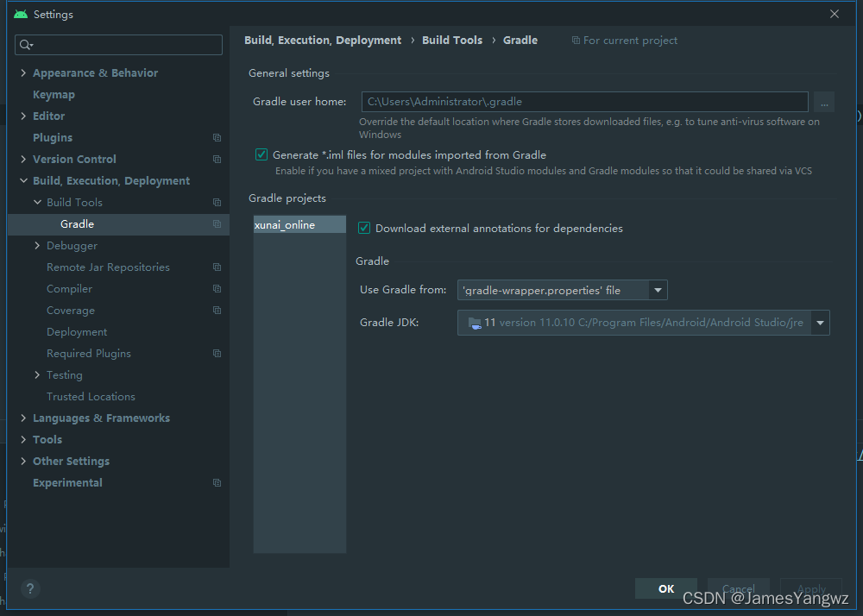Click the project-level icon beside Gradle
The height and width of the screenshot is (616, 863).
tap(217, 223)
